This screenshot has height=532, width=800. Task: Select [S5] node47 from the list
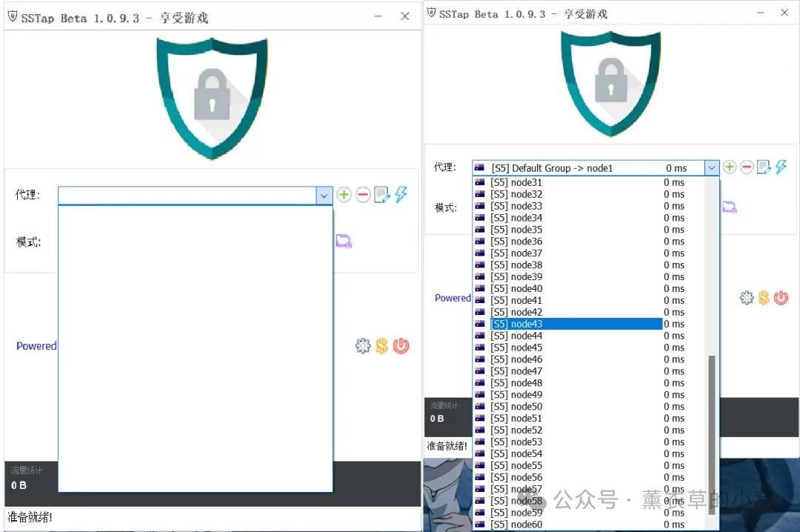(589, 370)
